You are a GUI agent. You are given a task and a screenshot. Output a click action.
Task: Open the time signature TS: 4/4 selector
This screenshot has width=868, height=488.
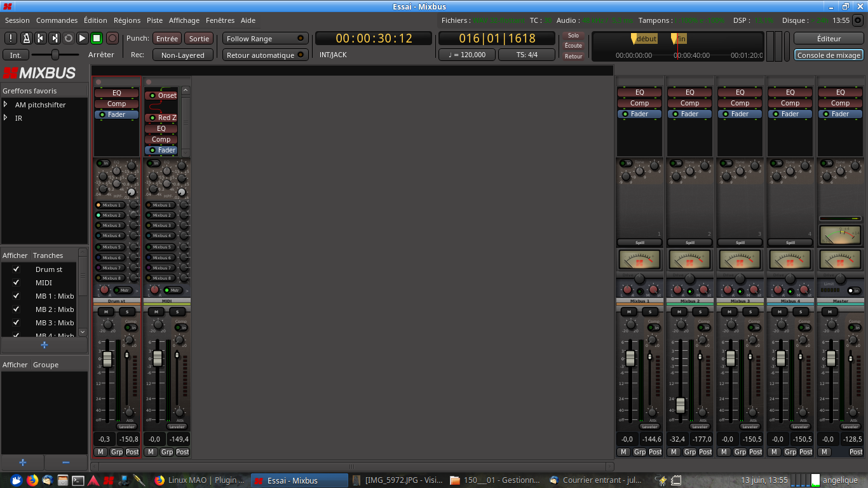527,55
